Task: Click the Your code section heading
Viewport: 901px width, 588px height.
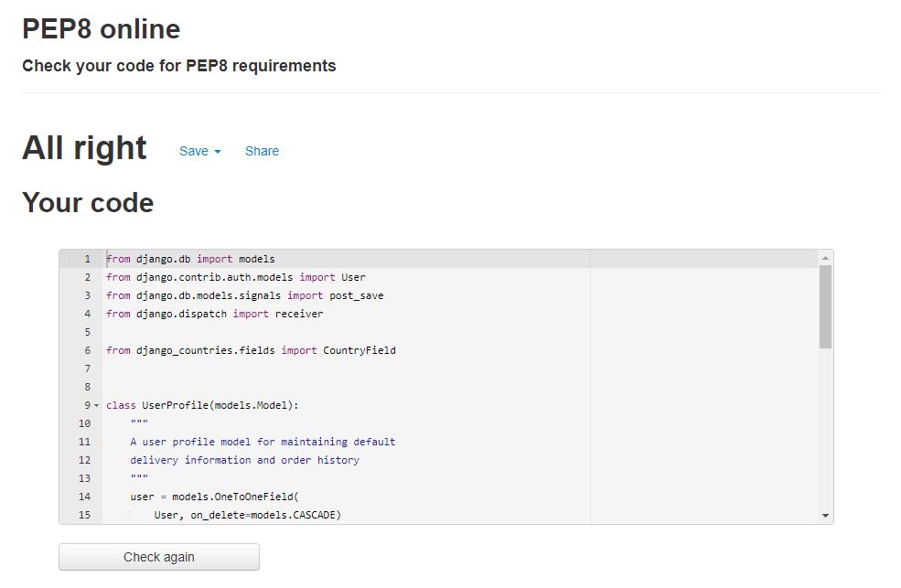Action: [88, 203]
